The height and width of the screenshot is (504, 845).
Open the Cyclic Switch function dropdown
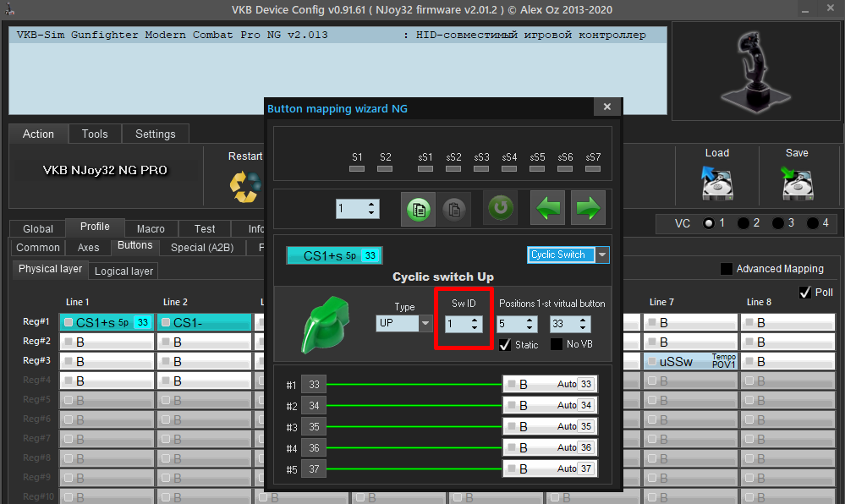(602, 255)
